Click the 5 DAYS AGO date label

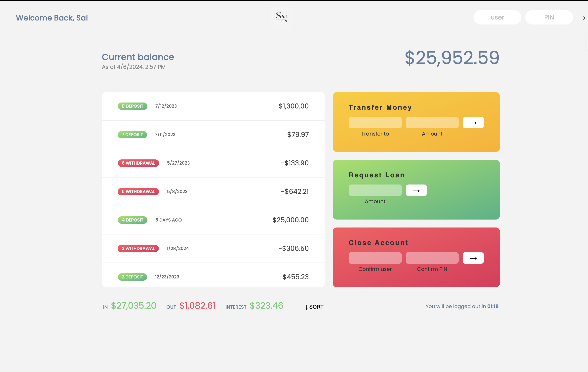pyautogui.click(x=169, y=220)
